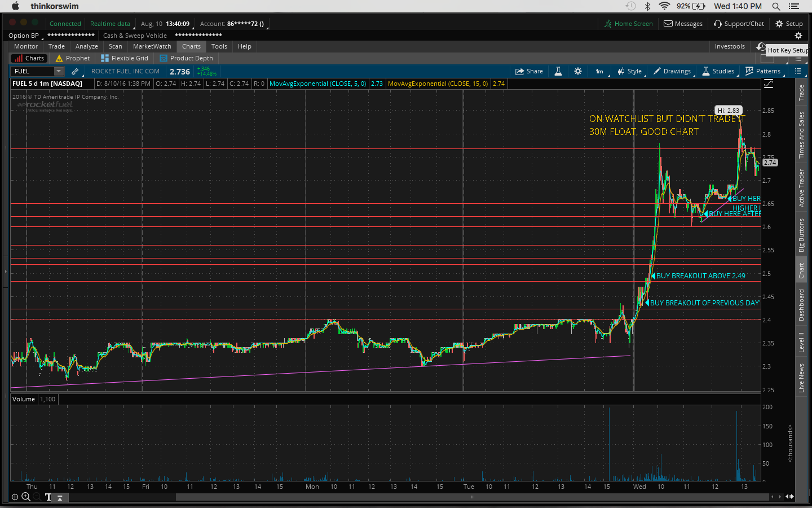
Task: Expand the 1m timeframe dropdown
Action: (599, 72)
